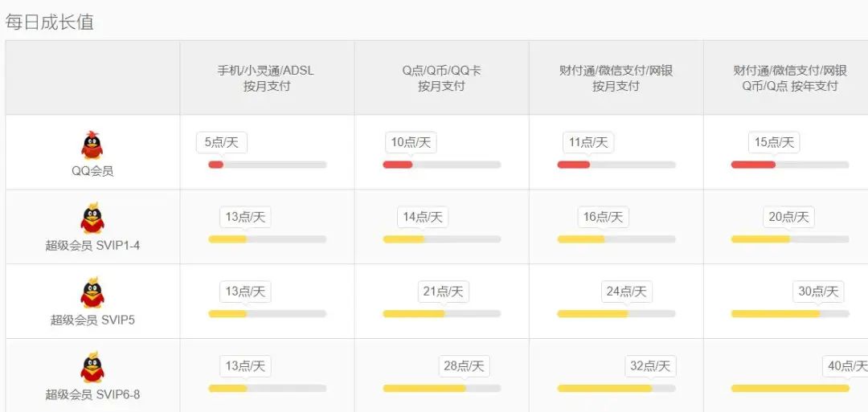The height and width of the screenshot is (412, 868).
Task: Click the 5点/天 value bubble
Action: coord(222,143)
